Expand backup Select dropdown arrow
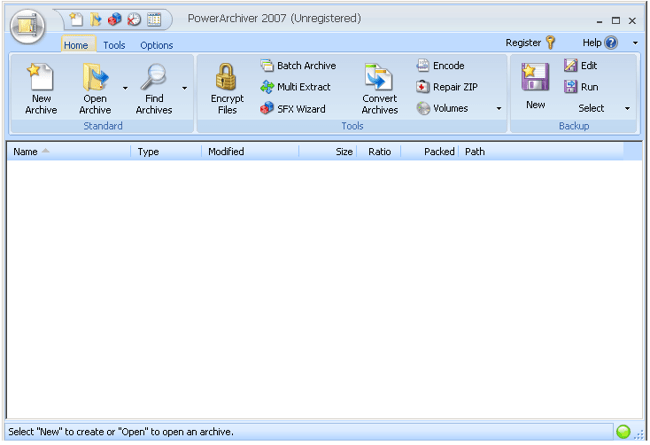The width and height of the screenshot is (650, 445). coord(627,109)
